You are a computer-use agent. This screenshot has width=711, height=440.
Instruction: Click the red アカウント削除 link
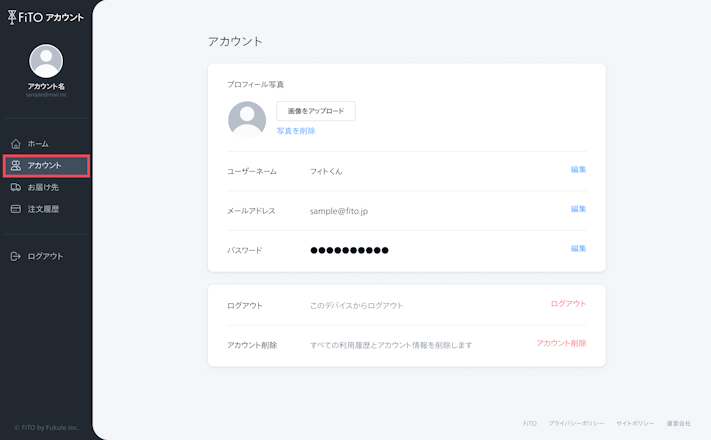click(561, 343)
